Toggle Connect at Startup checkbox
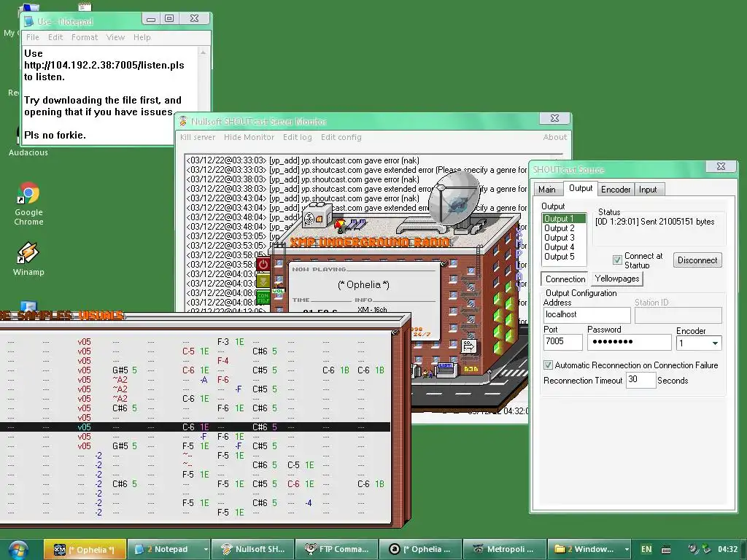 click(617, 260)
